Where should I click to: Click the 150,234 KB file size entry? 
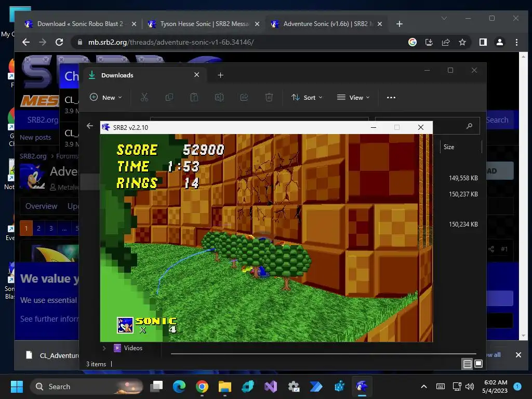coord(463,224)
